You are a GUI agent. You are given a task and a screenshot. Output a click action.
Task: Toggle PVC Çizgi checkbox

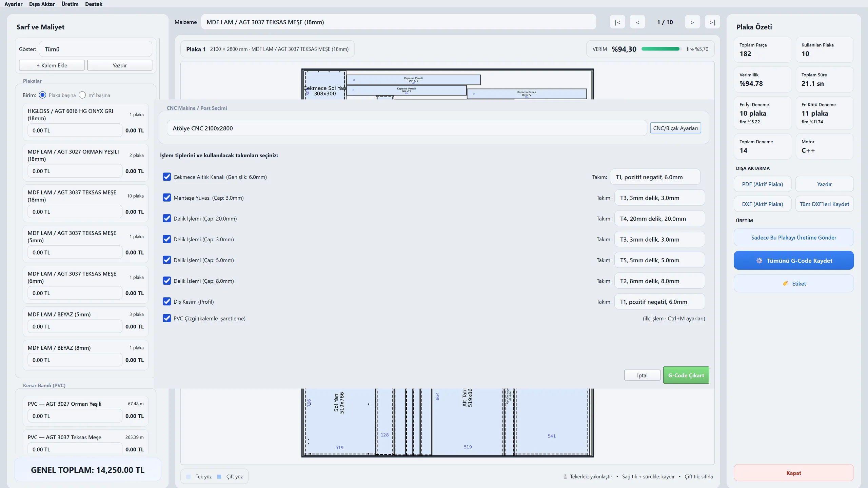click(x=167, y=318)
